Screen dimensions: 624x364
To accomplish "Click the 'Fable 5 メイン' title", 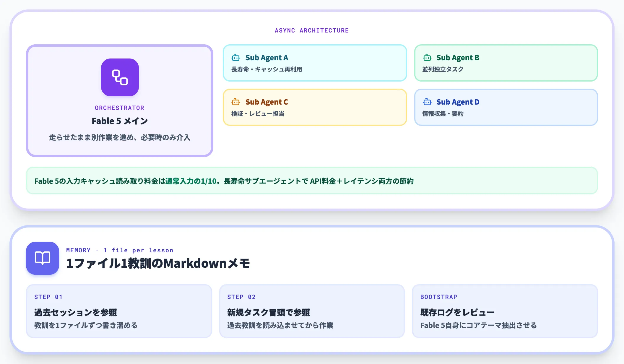I will click(120, 121).
